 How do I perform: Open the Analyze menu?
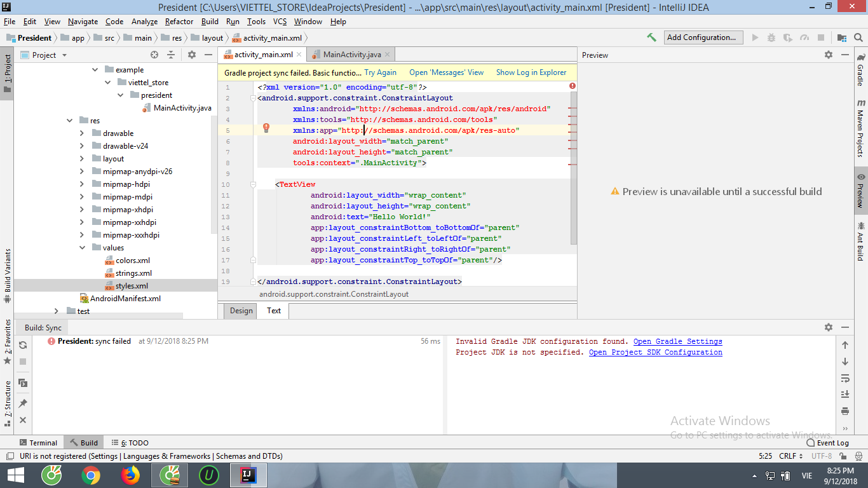pos(144,22)
